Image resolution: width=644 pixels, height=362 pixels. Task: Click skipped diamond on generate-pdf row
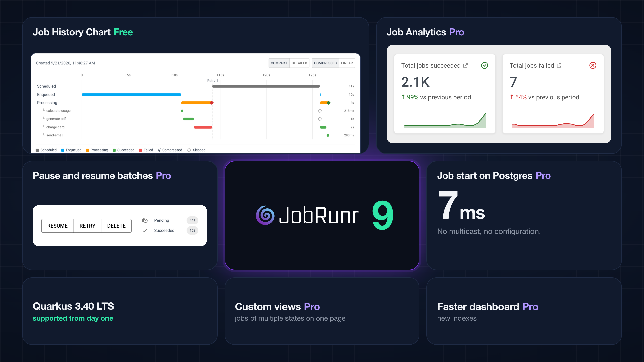click(x=320, y=119)
